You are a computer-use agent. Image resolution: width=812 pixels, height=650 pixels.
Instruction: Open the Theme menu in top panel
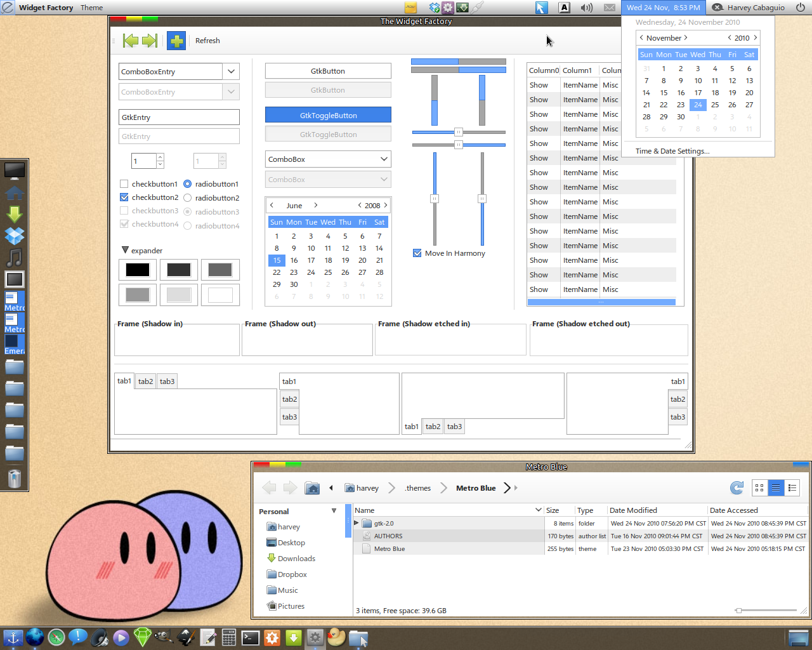pyautogui.click(x=91, y=8)
